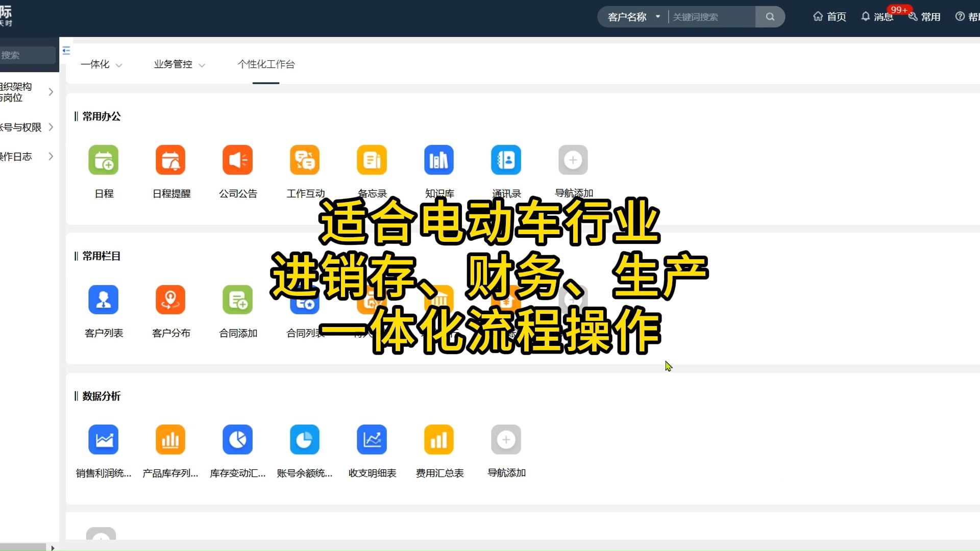
Task: Open the 日程 schedule icon
Action: click(104, 160)
